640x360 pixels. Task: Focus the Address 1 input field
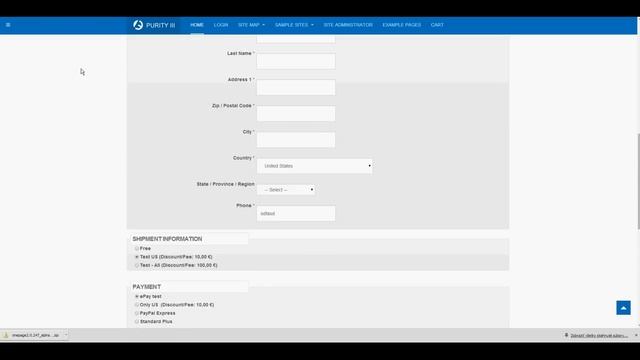(296, 87)
